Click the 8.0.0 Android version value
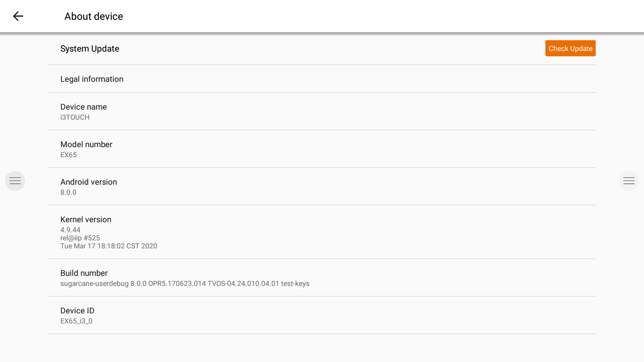 [68, 192]
